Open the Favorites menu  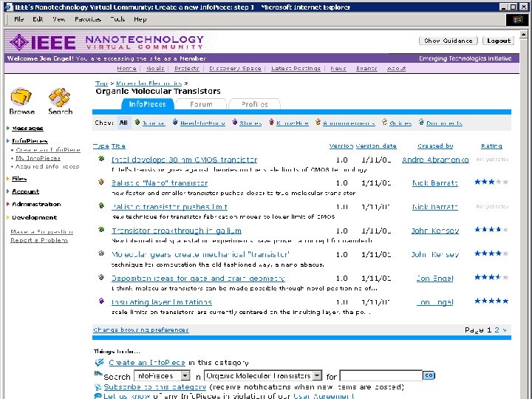point(88,19)
